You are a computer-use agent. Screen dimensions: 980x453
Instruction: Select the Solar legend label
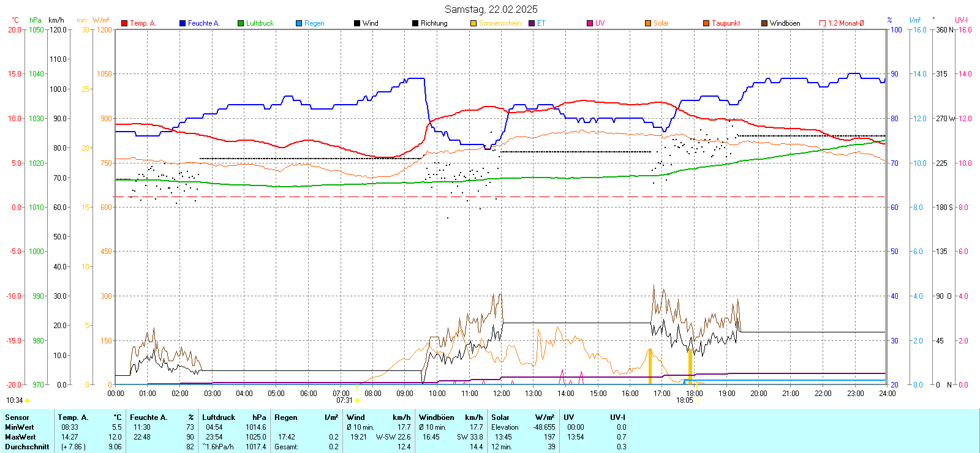[661, 23]
